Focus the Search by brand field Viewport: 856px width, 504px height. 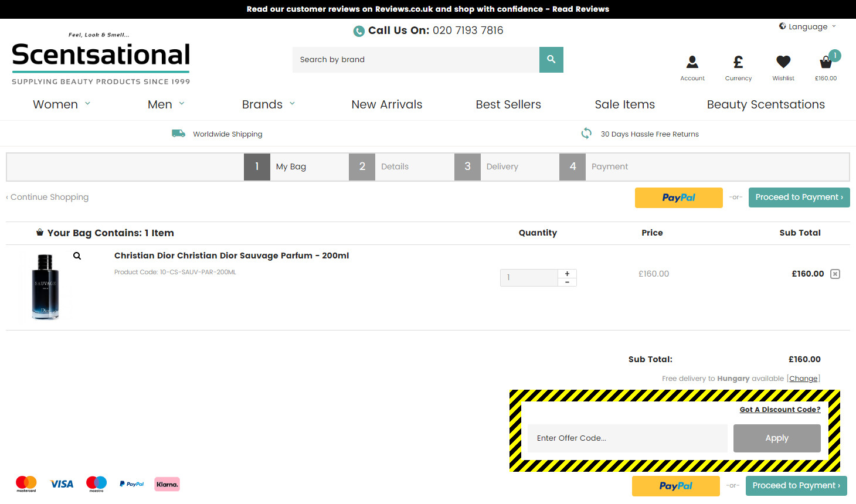tap(416, 60)
